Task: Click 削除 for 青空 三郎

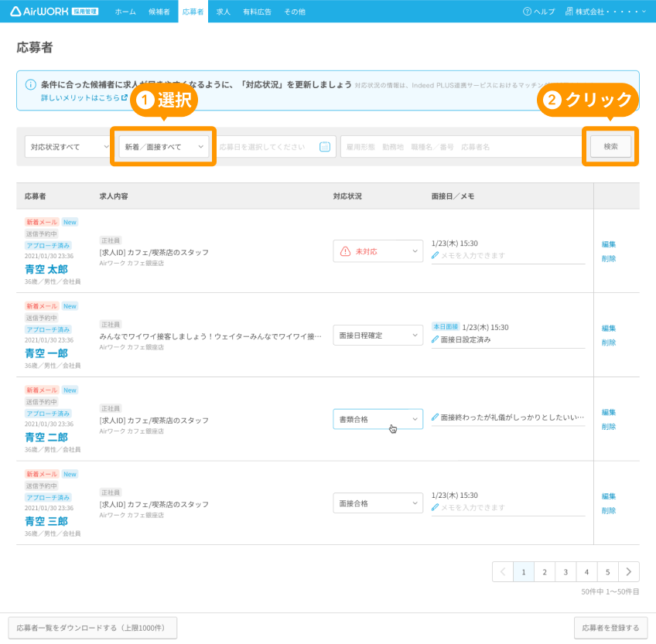Action: pyautogui.click(x=608, y=510)
